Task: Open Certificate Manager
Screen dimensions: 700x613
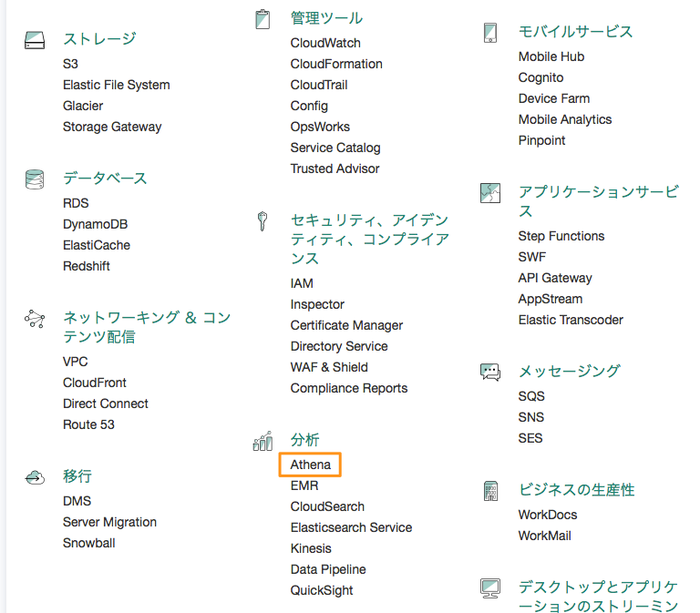Action: tap(347, 325)
